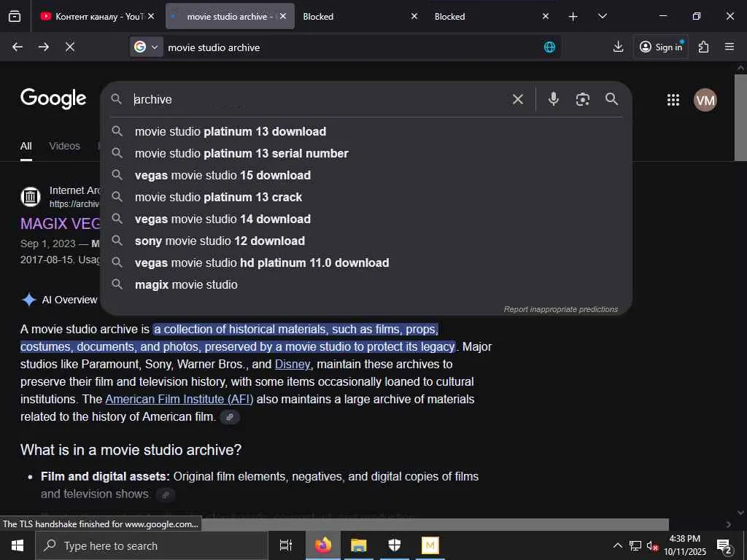Click Report inappropriate predictions link
747x560 pixels.
pyautogui.click(x=561, y=309)
